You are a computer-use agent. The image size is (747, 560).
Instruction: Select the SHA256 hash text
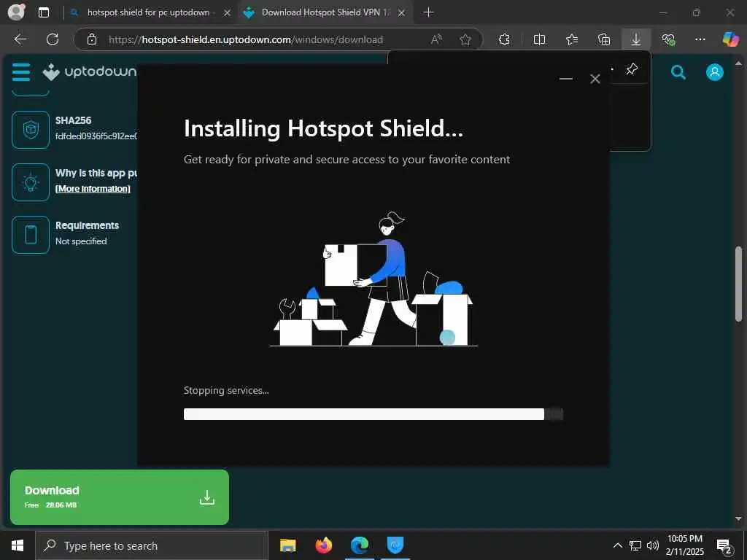tap(96, 136)
